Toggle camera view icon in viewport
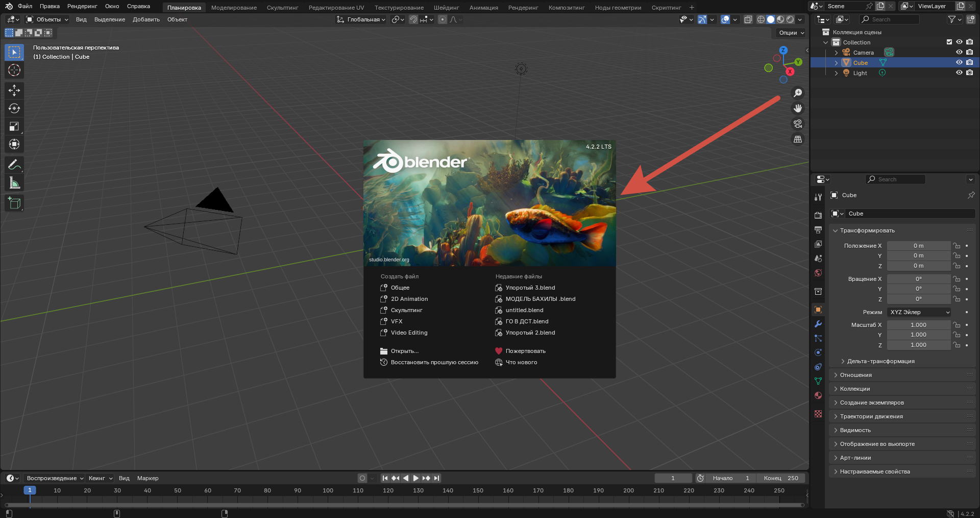 click(x=798, y=124)
